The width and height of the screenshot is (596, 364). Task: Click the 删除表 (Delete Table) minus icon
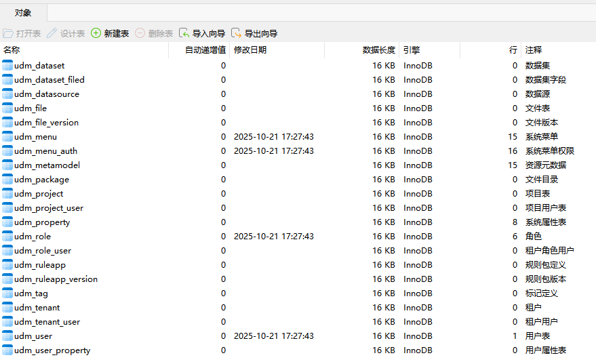point(140,33)
